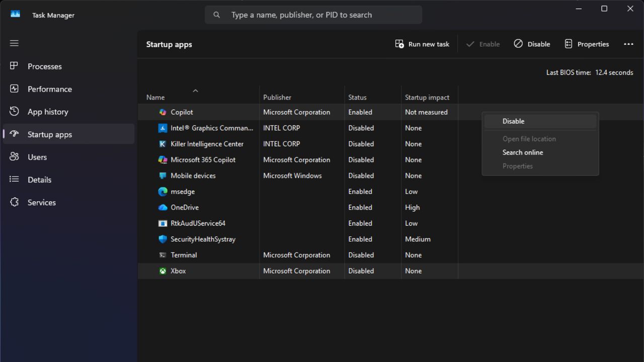Select the Microsoft 365 Copilot row text
Screen dimensions: 644x362
(203, 160)
